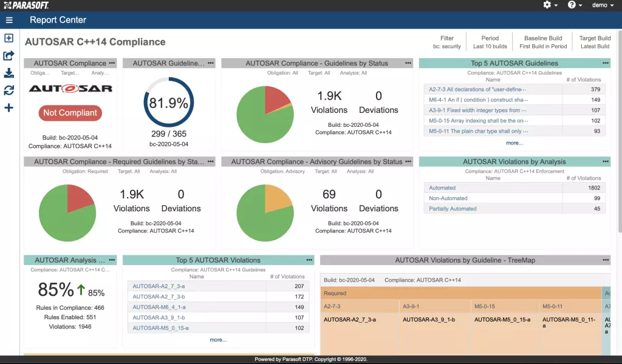Screen dimensions: 622x364
Task: Open the hamburger navigation menu
Action: click(9, 20)
